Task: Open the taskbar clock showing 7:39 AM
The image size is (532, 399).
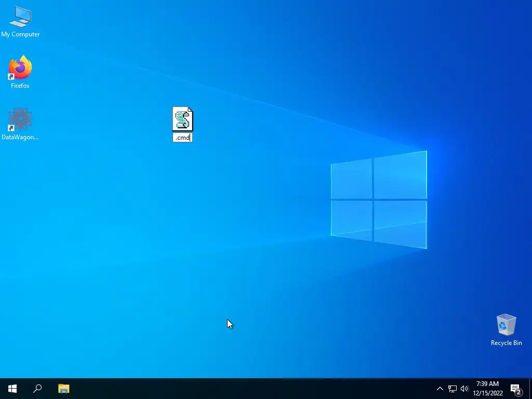Action: tap(487, 389)
